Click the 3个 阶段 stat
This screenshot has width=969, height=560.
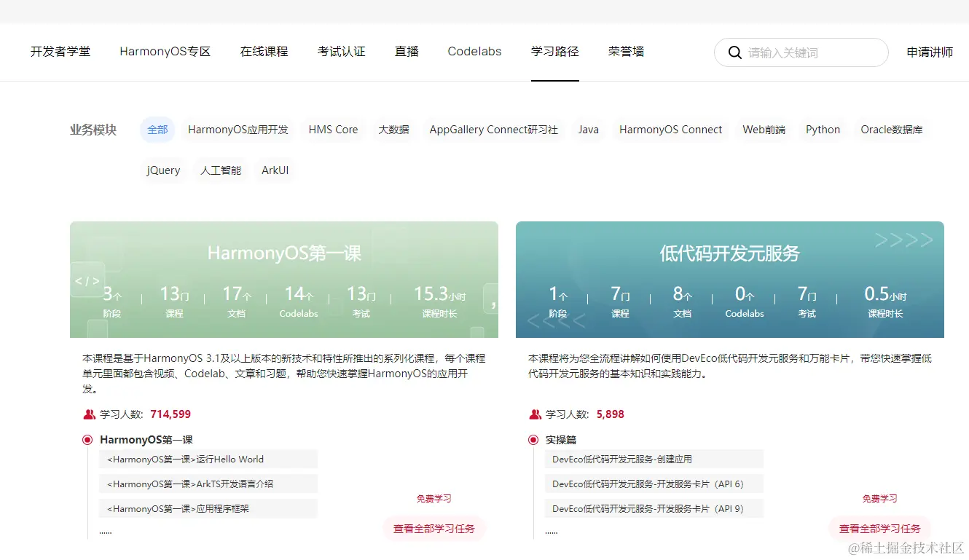[112, 301]
